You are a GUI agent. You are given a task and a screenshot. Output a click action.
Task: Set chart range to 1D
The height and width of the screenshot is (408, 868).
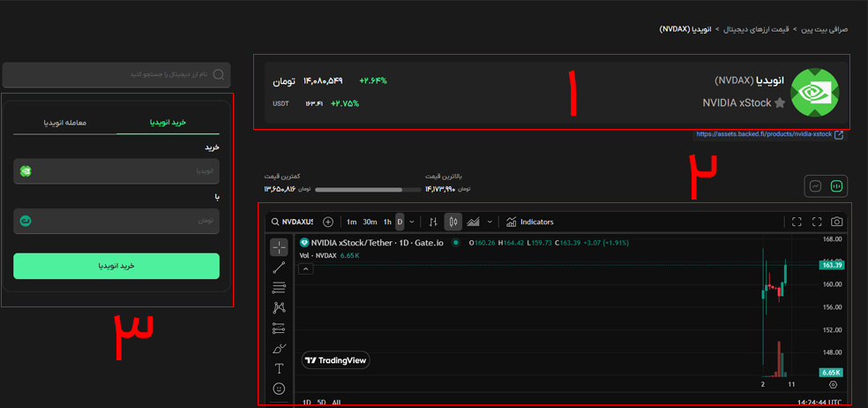[x=306, y=403]
